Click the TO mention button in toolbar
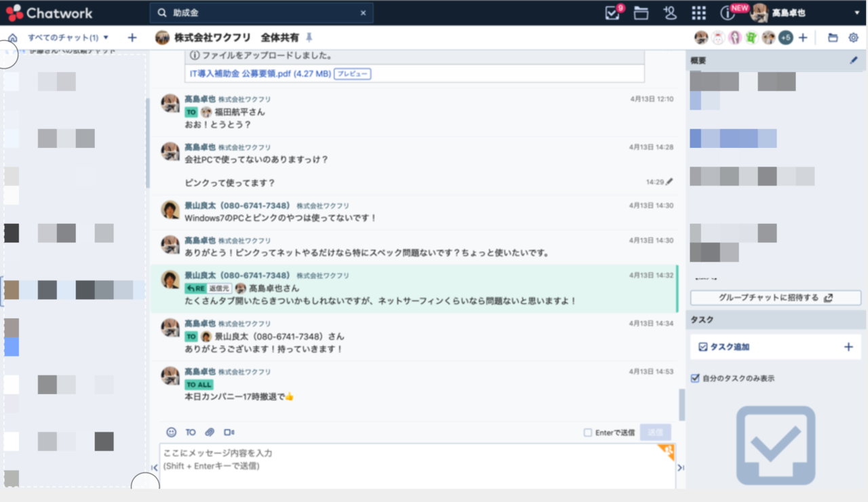868x502 pixels. 191,432
